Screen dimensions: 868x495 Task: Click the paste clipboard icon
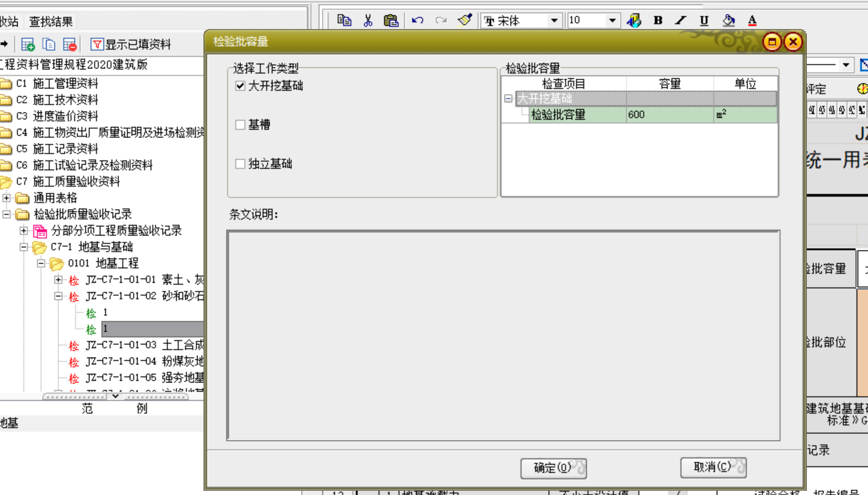coord(391,21)
